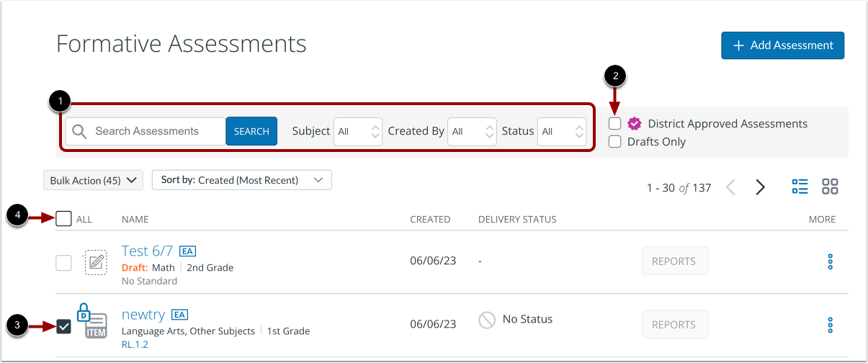Open the Sort by Created dropdown
Viewport: 868px width, 363px height.
pos(241,180)
